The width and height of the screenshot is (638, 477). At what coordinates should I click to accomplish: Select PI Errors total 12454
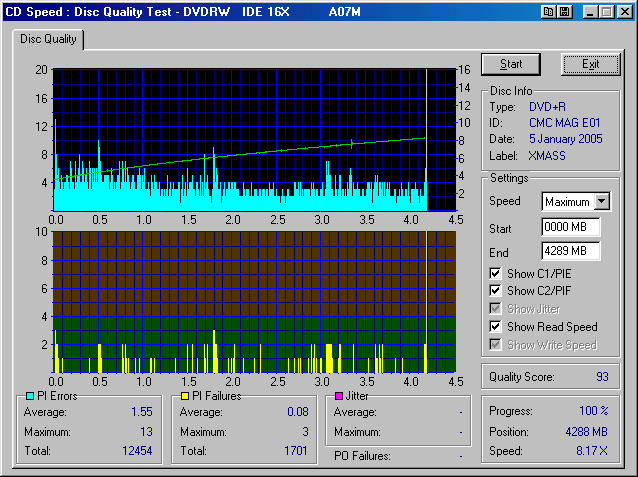(137, 451)
